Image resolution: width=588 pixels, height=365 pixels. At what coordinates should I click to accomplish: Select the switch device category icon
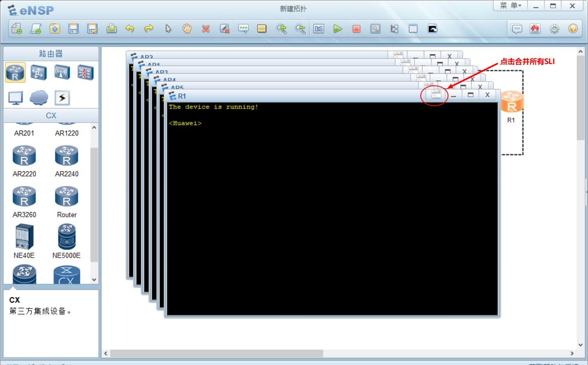[38, 73]
